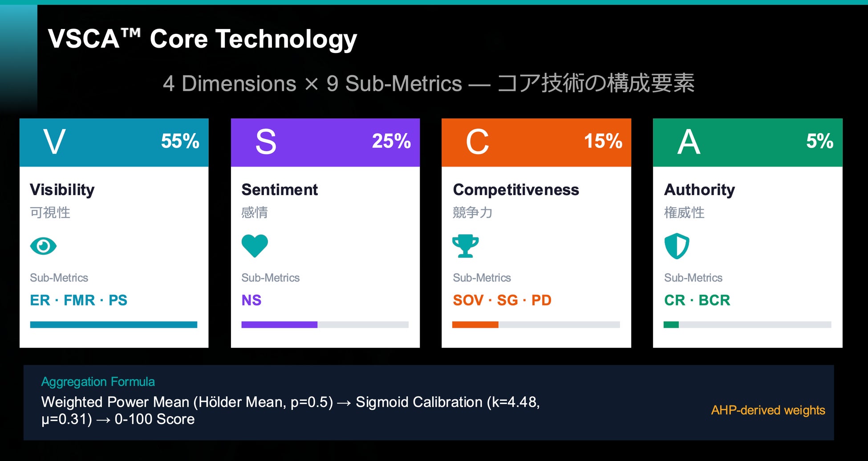The image size is (868, 461).
Task: Click the Aggregation Formula heading
Action: tap(98, 382)
